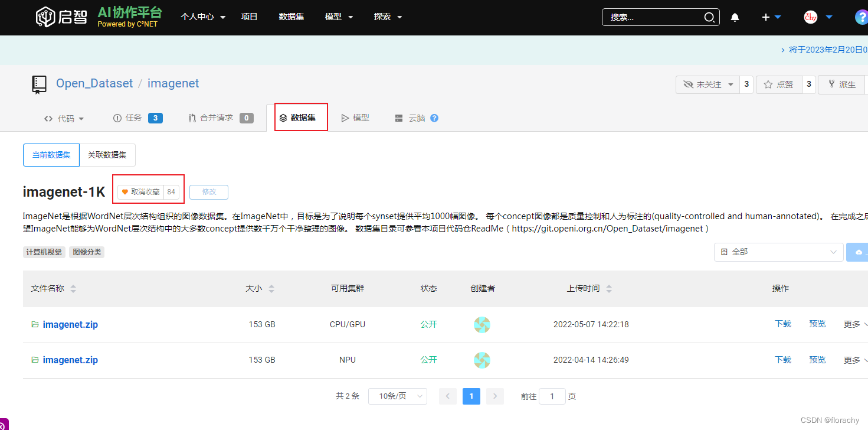The image size is (868, 430).
Task: Open CPU/GPU imagenet.zip file link
Action: point(70,324)
